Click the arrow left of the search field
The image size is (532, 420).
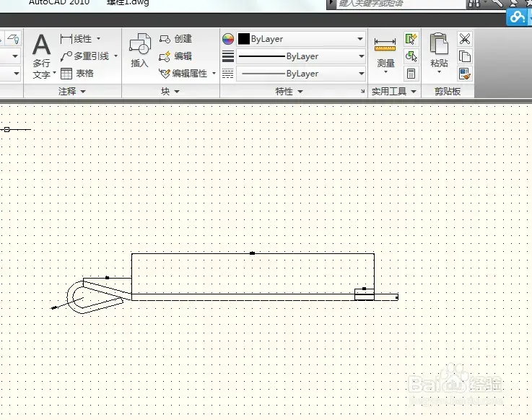(x=331, y=3)
